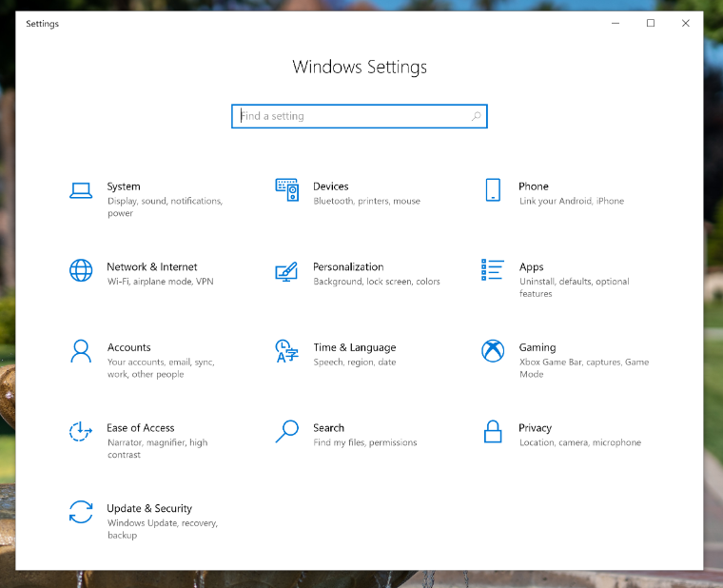Click the Personalization paintbrush icon
The image size is (723, 588).
pos(286,271)
